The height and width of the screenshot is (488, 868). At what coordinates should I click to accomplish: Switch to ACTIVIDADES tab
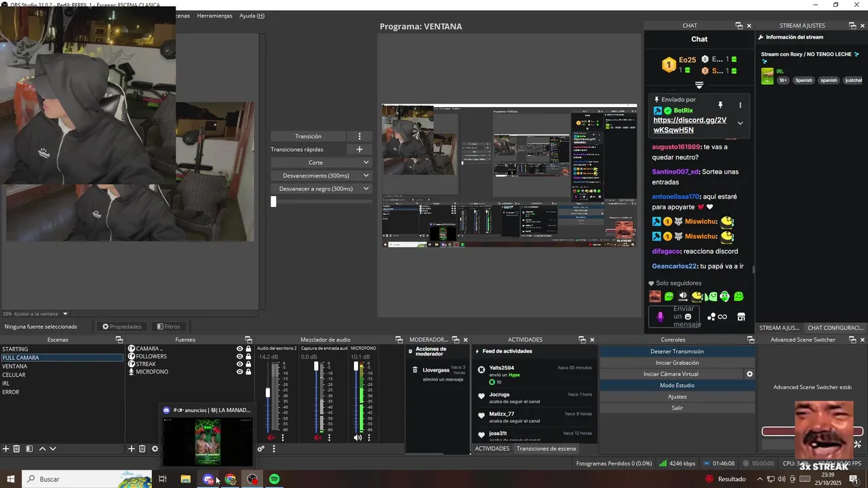point(492,449)
